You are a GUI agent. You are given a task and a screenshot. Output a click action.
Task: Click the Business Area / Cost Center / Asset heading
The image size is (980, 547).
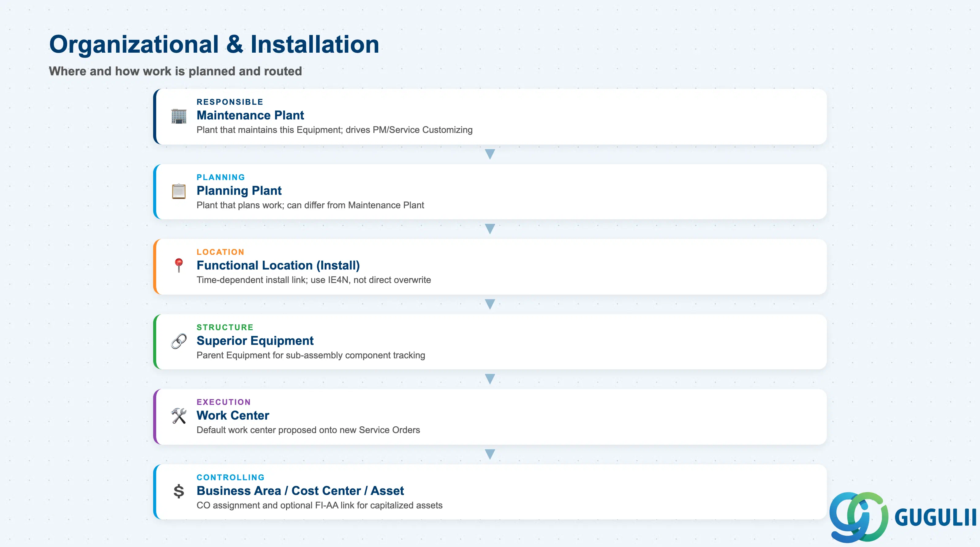click(x=300, y=491)
